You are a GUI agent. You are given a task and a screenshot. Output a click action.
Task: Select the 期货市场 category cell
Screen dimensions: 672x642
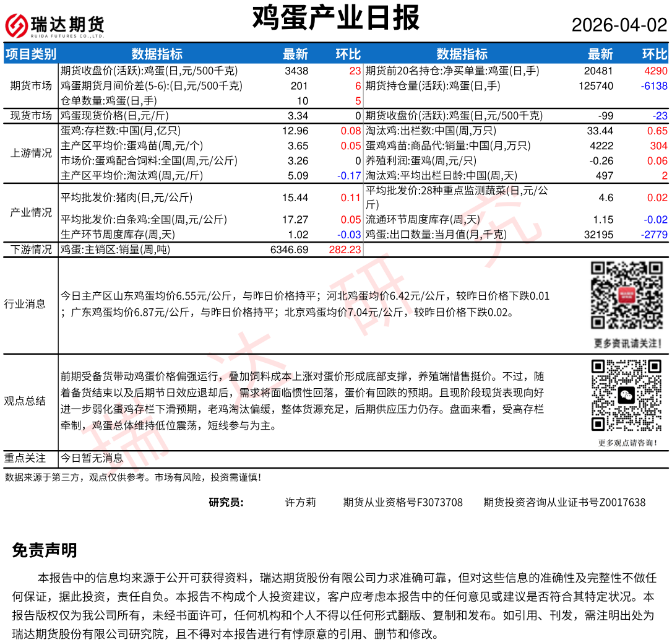[31, 85]
